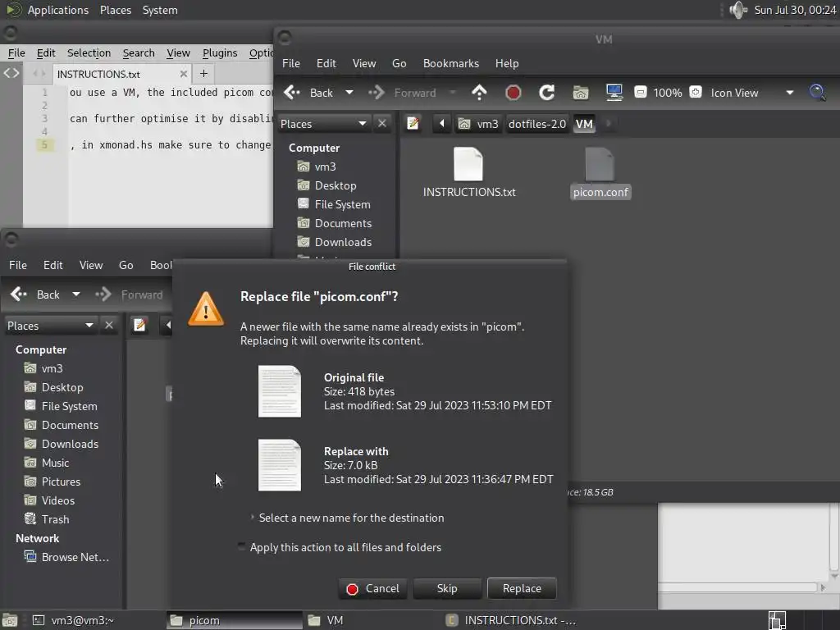Viewport: 840px width, 630px height.
Task: Click Skip button in File conflict dialog
Action: point(447,588)
